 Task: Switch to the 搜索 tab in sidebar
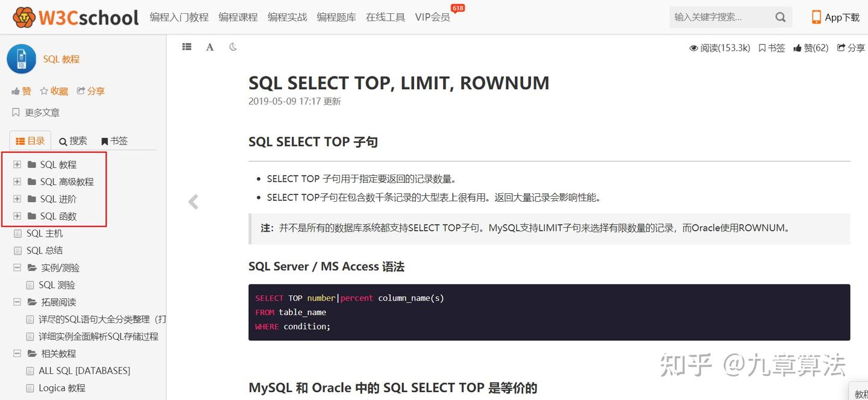click(72, 140)
